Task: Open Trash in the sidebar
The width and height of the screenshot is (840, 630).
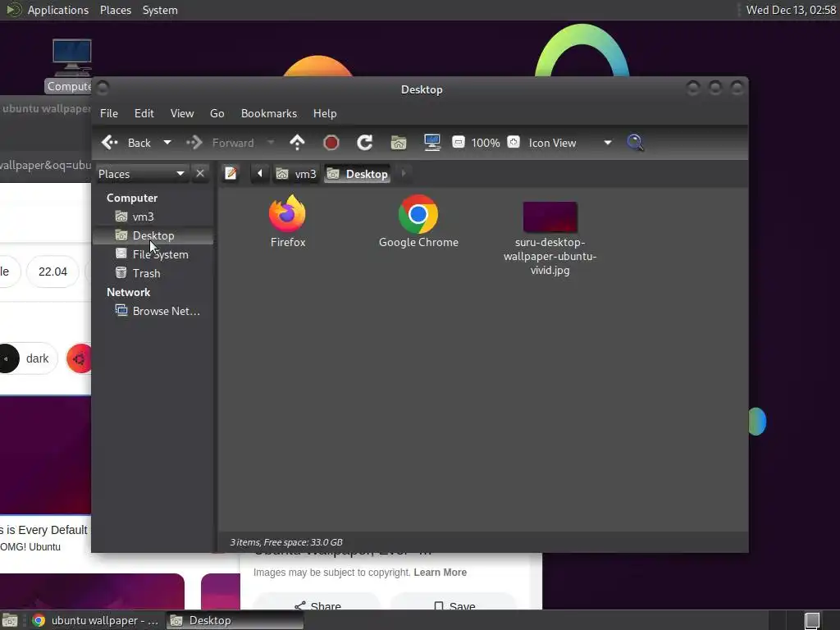Action: 153,273
